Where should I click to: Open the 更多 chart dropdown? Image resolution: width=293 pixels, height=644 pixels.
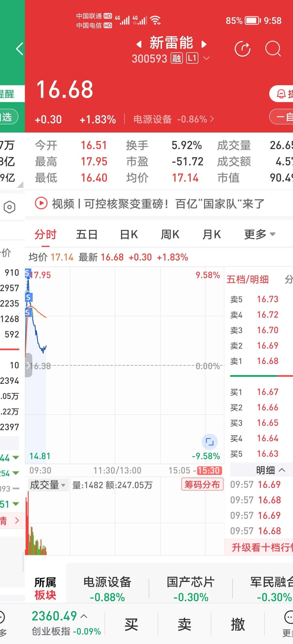click(260, 234)
